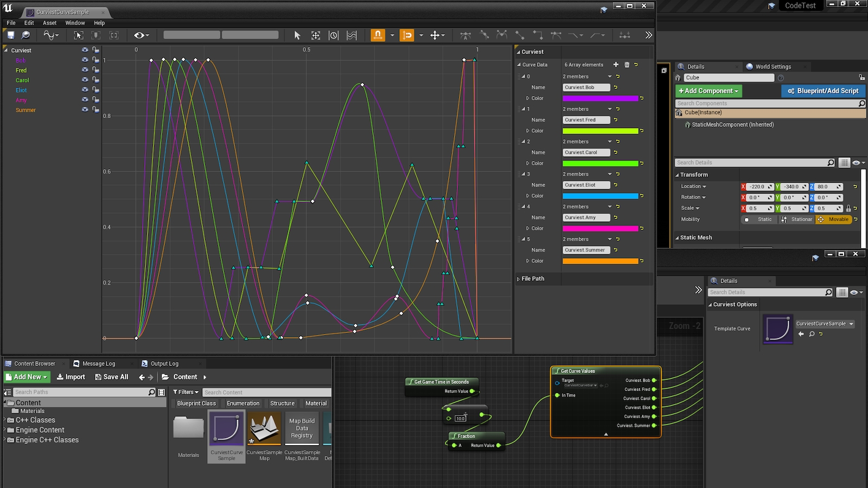Switch to the World Settings tab

point(773,67)
